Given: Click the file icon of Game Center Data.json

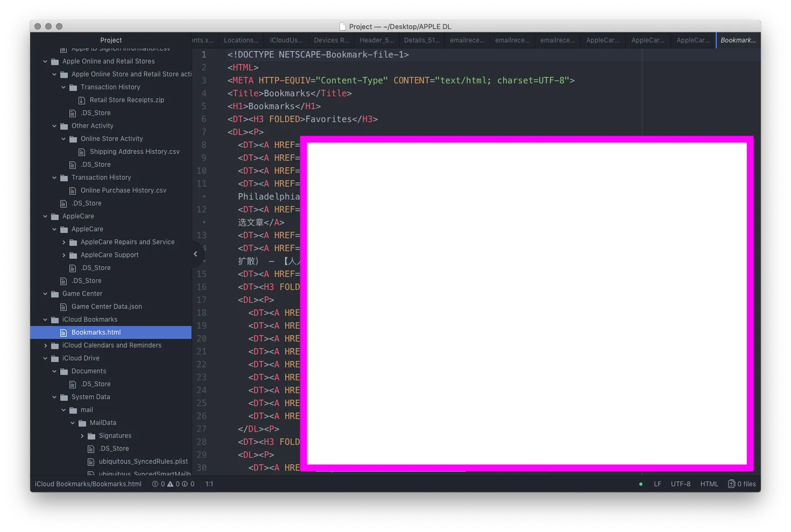Looking at the screenshot, I should (63, 307).
